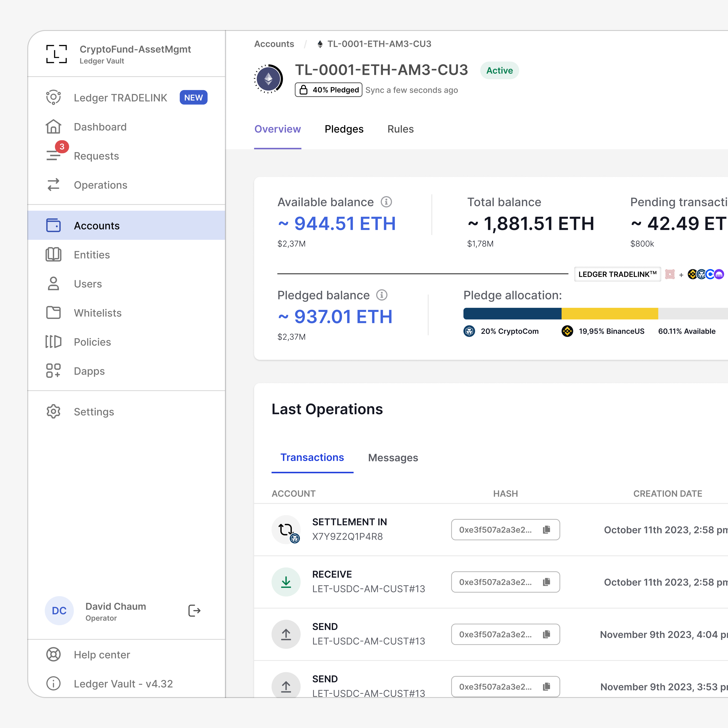This screenshot has height=728, width=728.
Task: Click the Settings gear icon
Action: [x=53, y=412]
